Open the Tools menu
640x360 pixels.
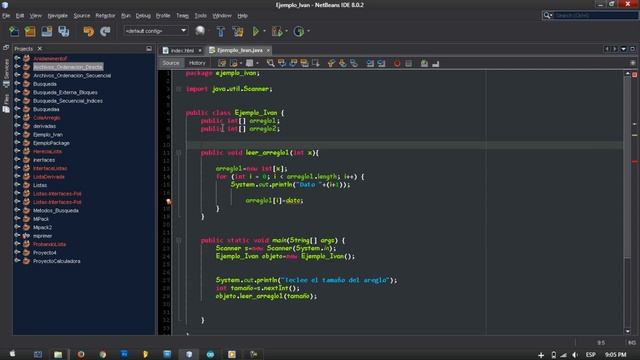[200, 16]
